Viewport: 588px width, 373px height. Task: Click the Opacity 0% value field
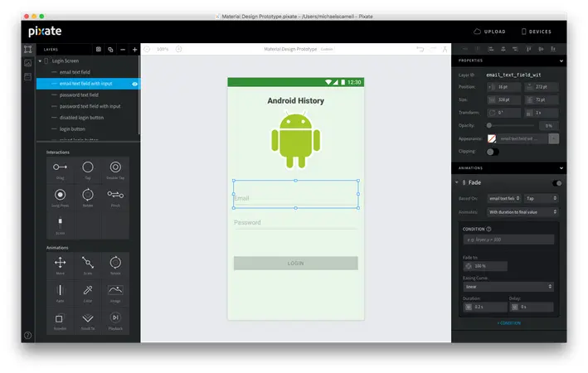pyautogui.click(x=549, y=126)
